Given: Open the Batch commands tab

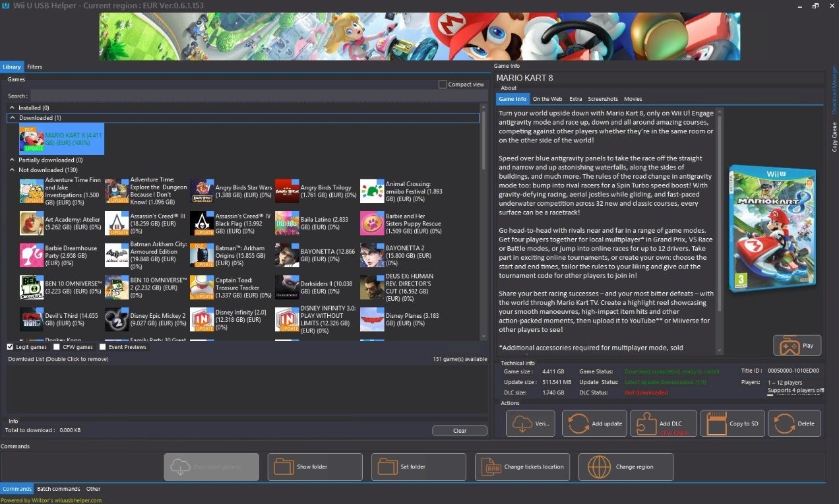Looking at the screenshot, I should 58,489.
